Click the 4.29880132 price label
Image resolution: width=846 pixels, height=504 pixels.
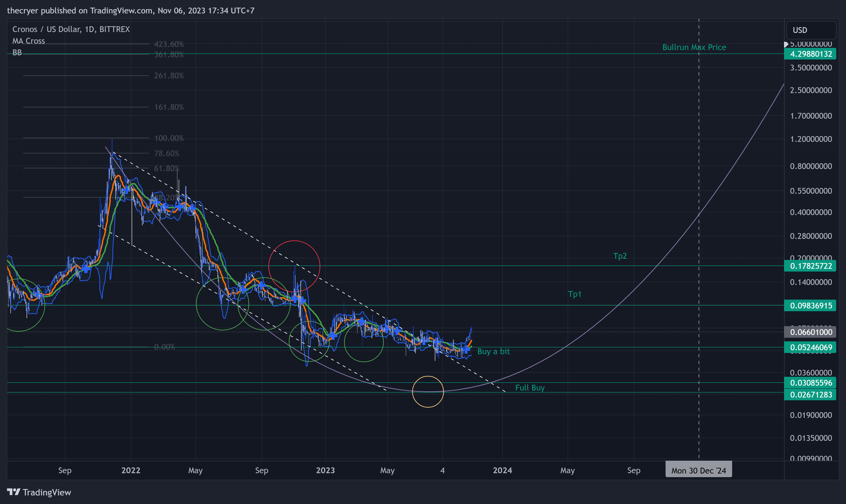[810, 54]
